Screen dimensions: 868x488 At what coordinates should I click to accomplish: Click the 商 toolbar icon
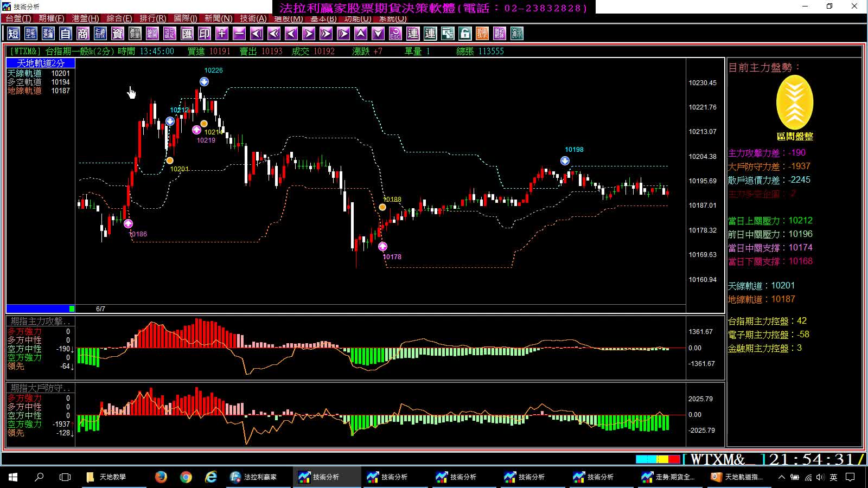pyautogui.click(x=83, y=34)
